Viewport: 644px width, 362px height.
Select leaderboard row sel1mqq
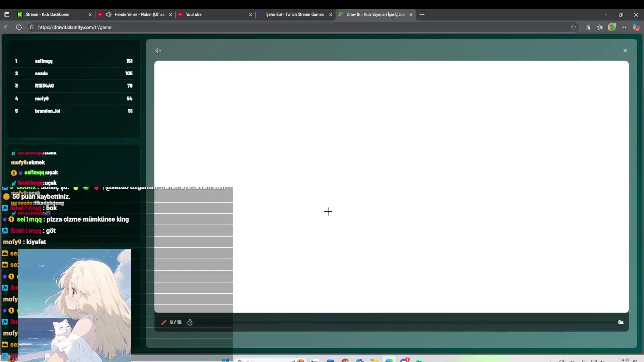(73, 61)
